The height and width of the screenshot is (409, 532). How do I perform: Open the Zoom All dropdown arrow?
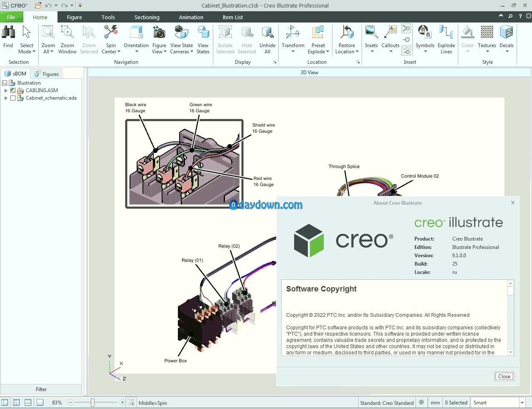52,52
